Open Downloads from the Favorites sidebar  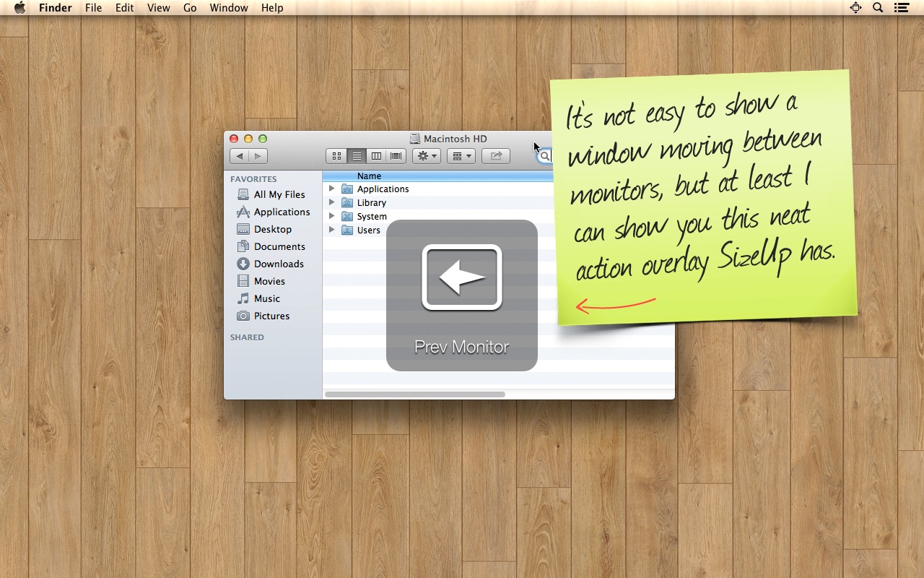[278, 264]
